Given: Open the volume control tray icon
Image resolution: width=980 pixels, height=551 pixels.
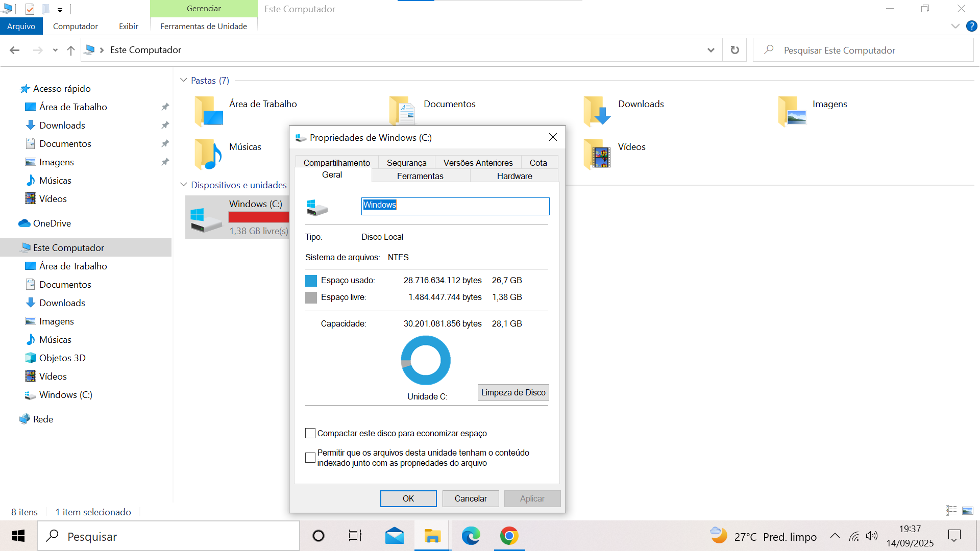Looking at the screenshot, I should (x=872, y=536).
